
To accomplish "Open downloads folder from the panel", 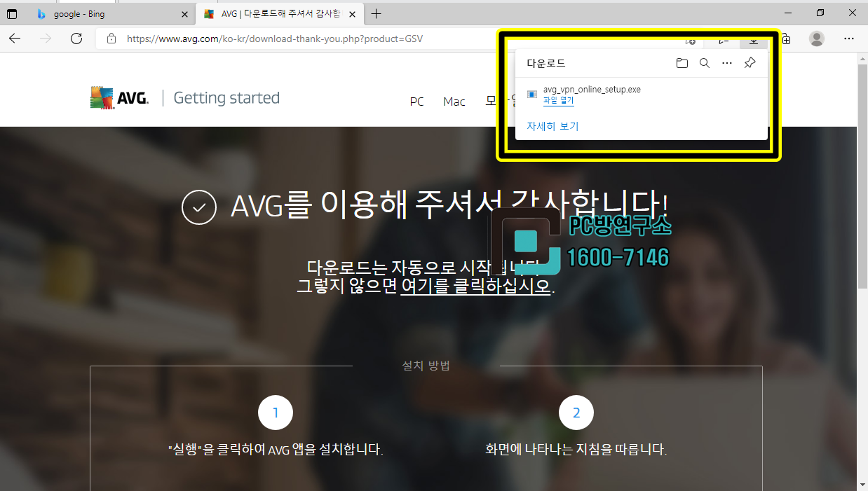I will tap(682, 63).
